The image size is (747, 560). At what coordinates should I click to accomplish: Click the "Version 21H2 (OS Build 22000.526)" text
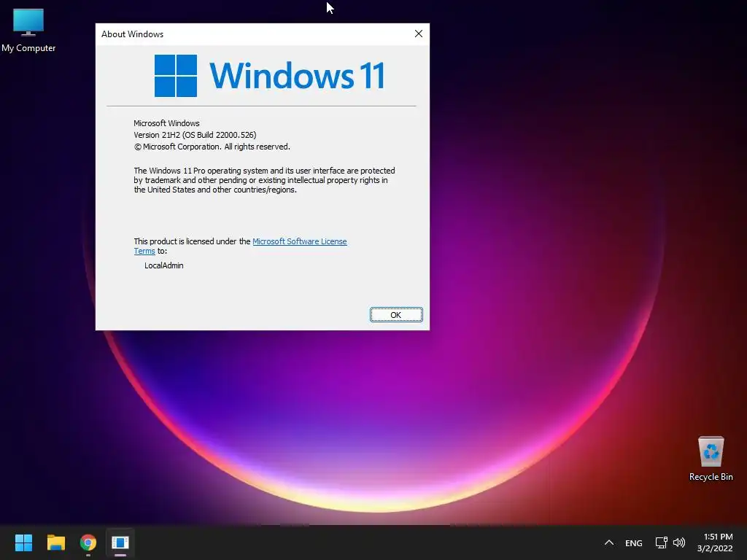click(x=195, y=135)
